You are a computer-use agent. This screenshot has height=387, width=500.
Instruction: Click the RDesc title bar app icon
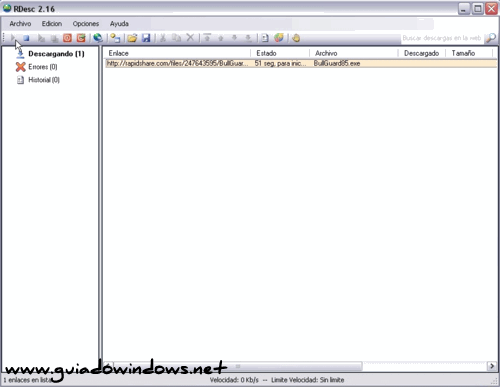(7, 8)
